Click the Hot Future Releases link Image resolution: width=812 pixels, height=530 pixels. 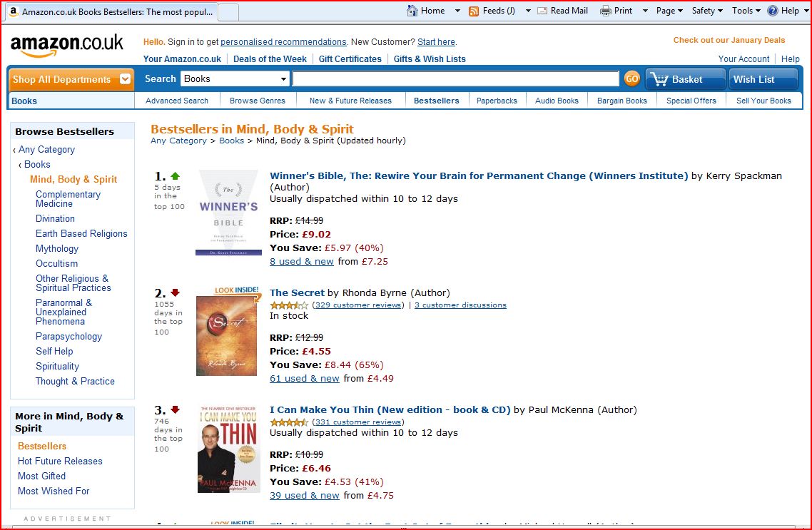tap(60, 461)
